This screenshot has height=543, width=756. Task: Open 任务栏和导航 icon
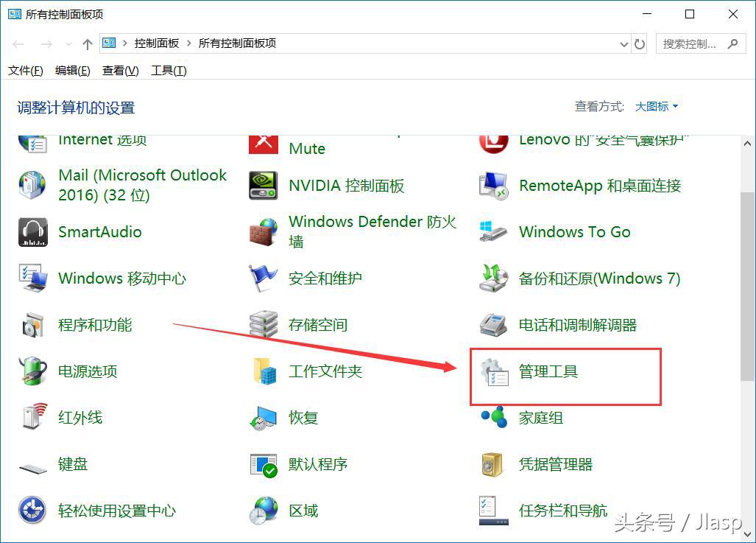pos(494,511)
